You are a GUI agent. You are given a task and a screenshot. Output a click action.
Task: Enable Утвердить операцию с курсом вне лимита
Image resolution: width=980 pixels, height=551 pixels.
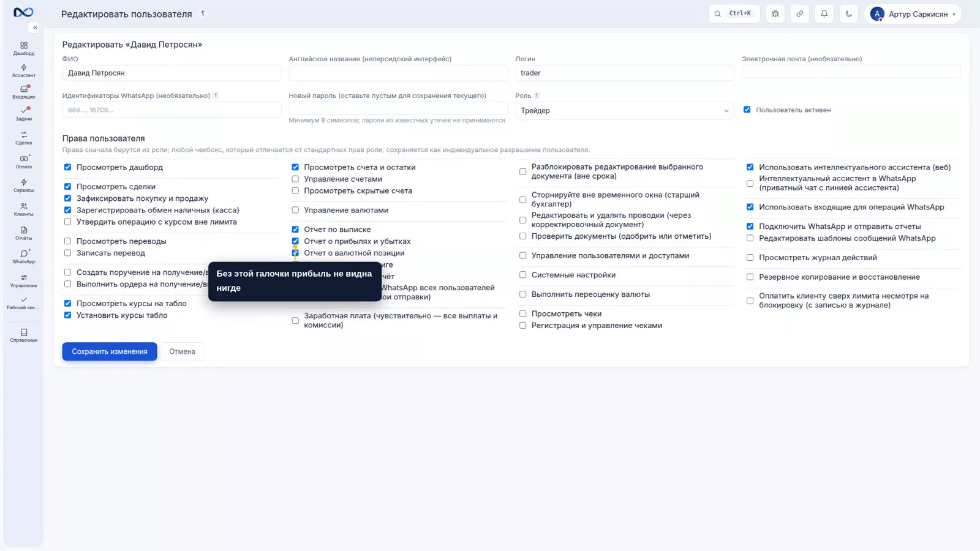tap(67, 222)
